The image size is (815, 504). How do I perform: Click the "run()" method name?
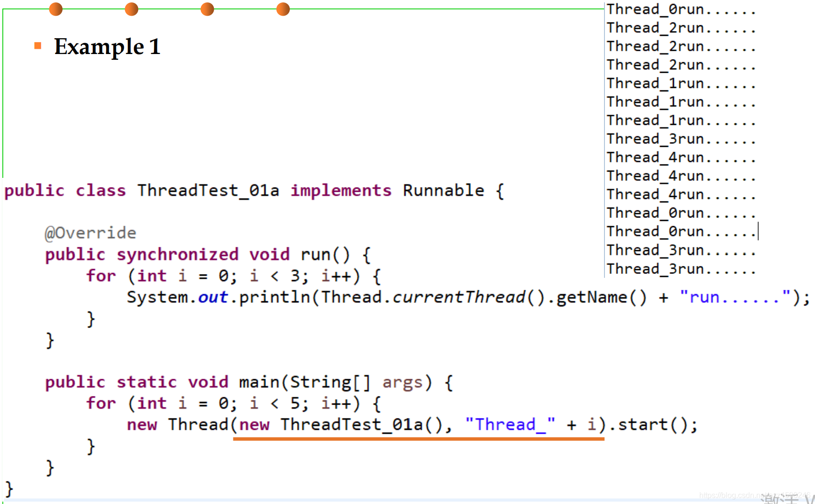[325, 254]
